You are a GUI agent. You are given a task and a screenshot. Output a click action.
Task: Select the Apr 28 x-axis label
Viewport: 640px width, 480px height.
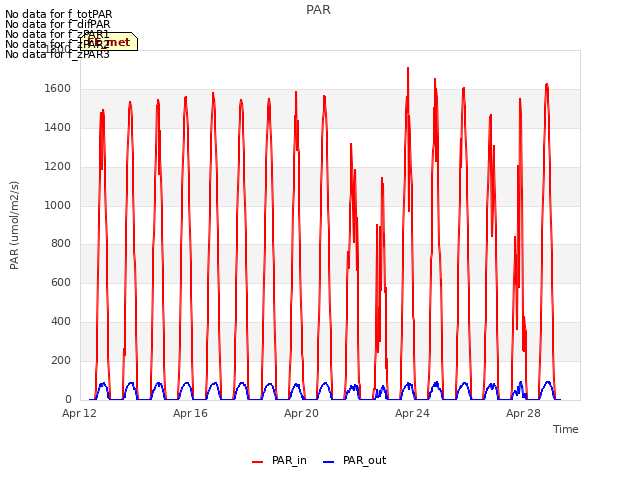523,413
